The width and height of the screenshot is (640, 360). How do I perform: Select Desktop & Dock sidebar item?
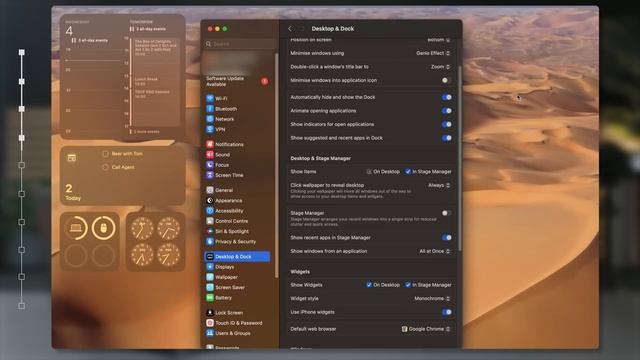(237, 256)
